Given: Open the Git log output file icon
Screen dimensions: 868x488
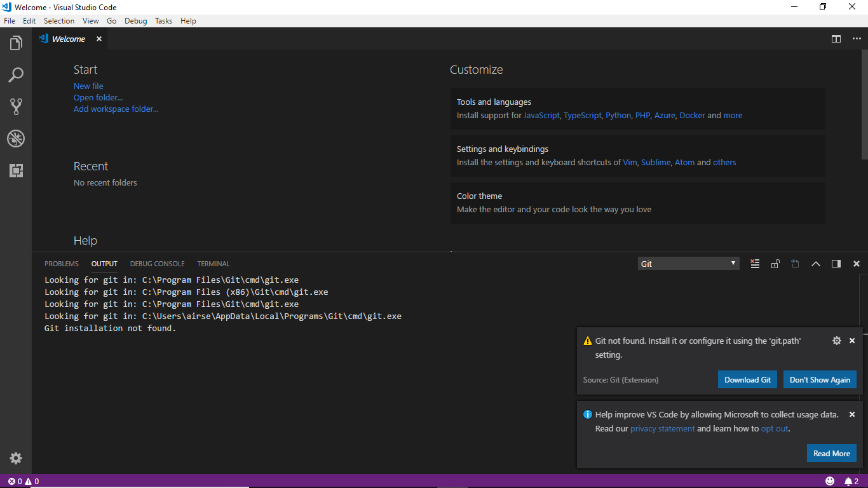Looking at the screenshot, I should click(795, 264).
